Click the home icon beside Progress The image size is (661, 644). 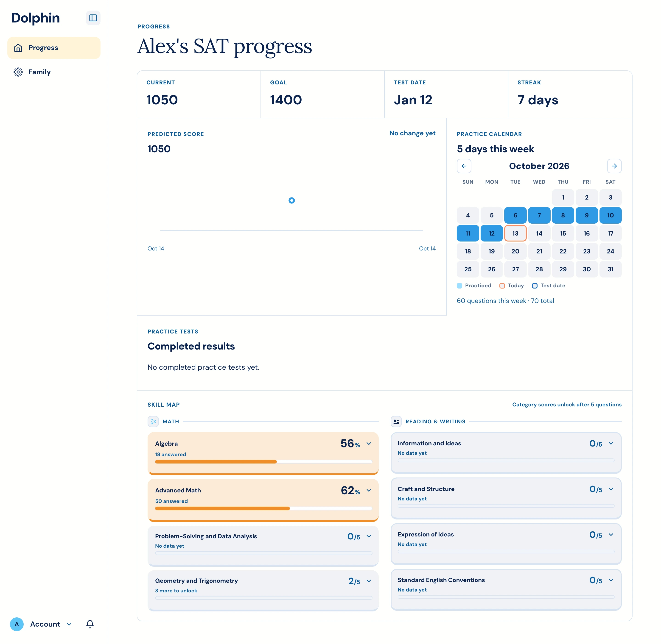(18, 48)
